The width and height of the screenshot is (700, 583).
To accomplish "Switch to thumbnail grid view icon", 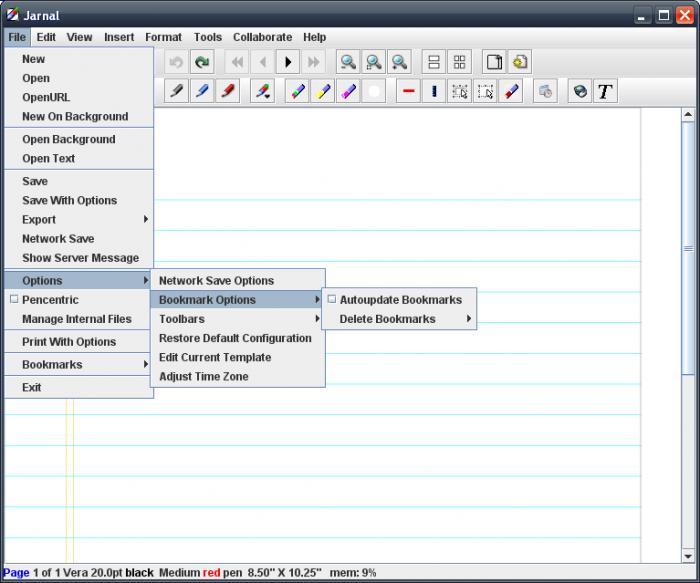I will click(x=459, y=62).
